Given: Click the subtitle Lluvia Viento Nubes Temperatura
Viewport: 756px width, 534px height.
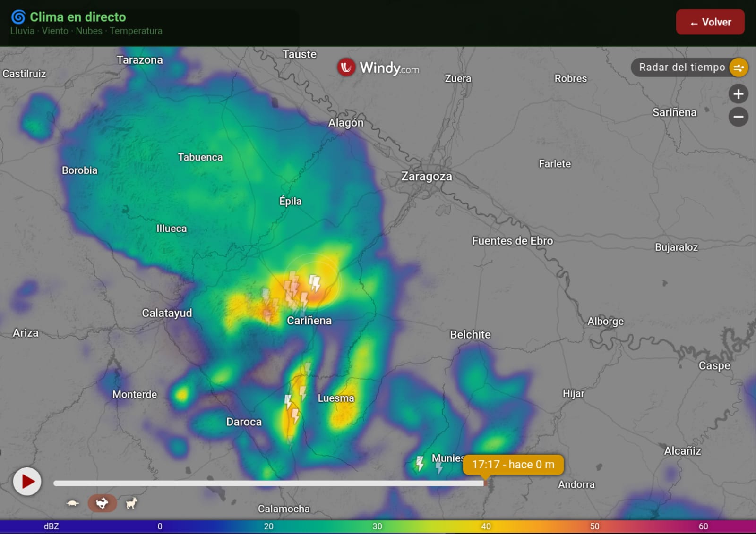Looking at the screenshot, I should pyautogui.click(x=86, y=31).
